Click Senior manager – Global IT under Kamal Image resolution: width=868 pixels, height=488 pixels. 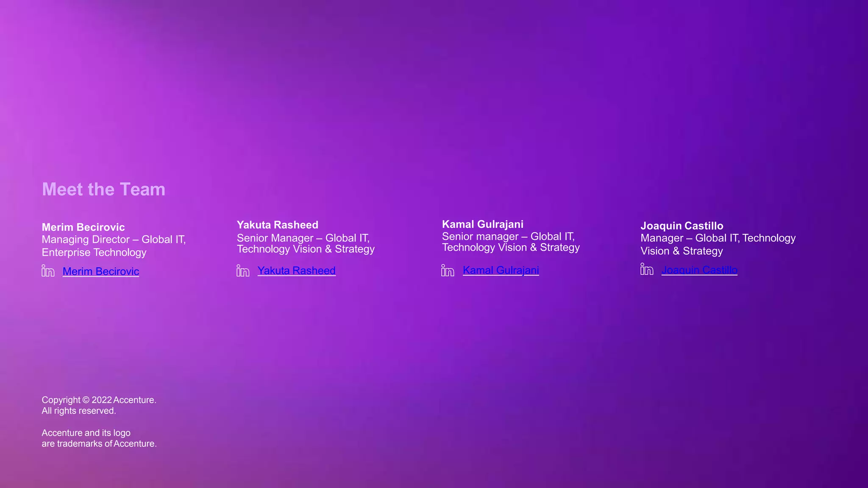[x=508, y=237]
